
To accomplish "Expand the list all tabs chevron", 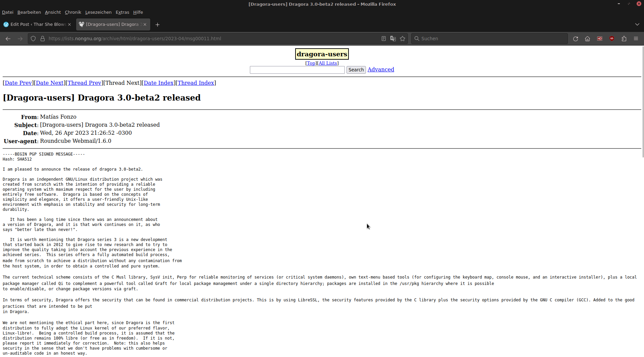I will (x=637, y=24).
